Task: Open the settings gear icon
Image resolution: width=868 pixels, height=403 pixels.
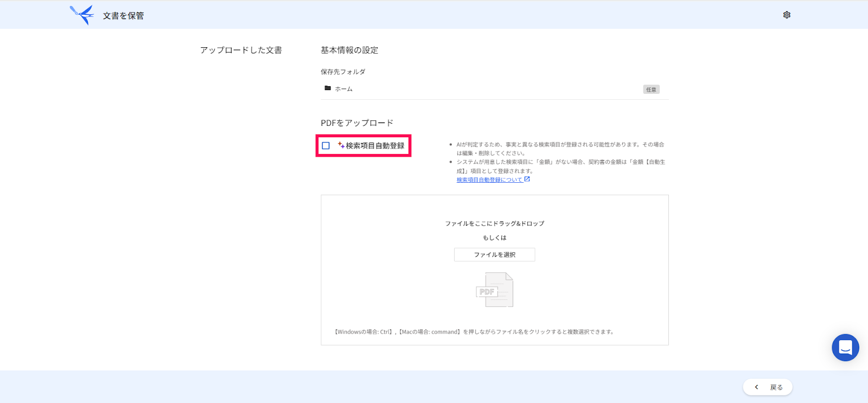Action: 787,15
